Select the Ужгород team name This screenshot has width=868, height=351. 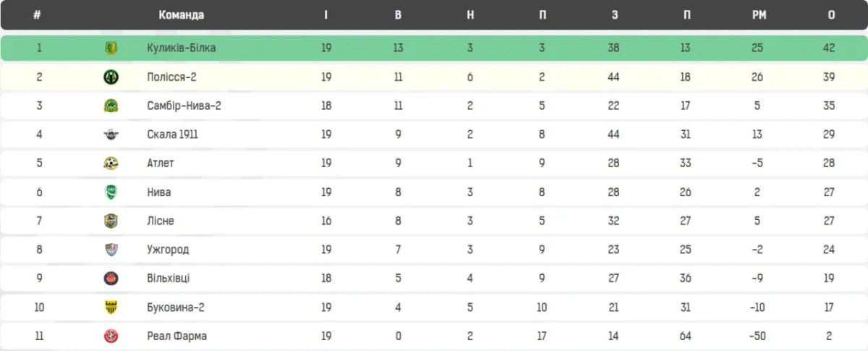click(x=168, y=250)
